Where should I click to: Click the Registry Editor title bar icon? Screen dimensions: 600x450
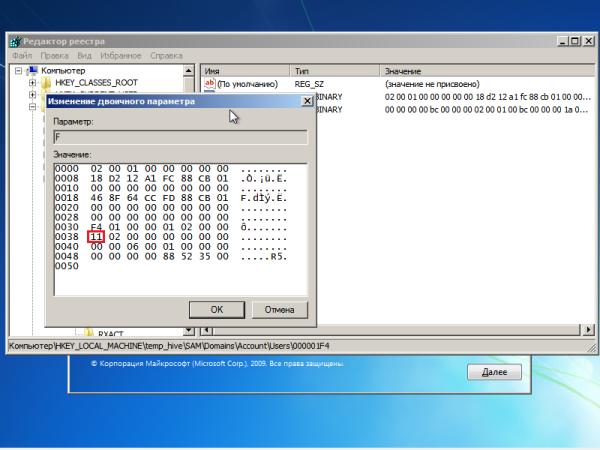pos(16,42)
